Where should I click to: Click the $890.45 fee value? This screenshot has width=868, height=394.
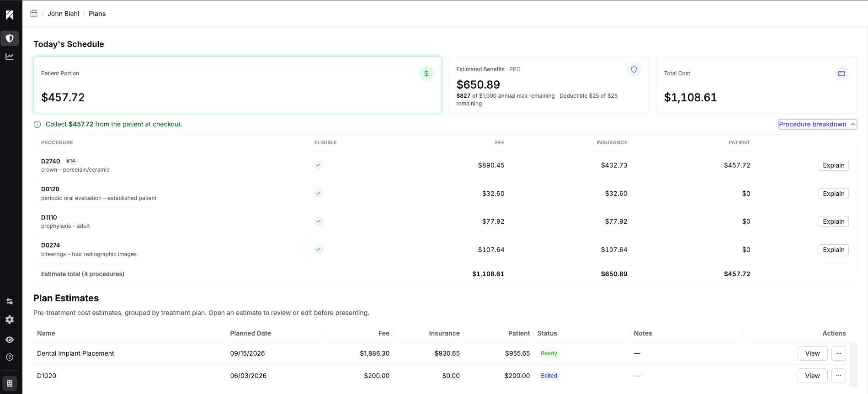click(491, 165)
